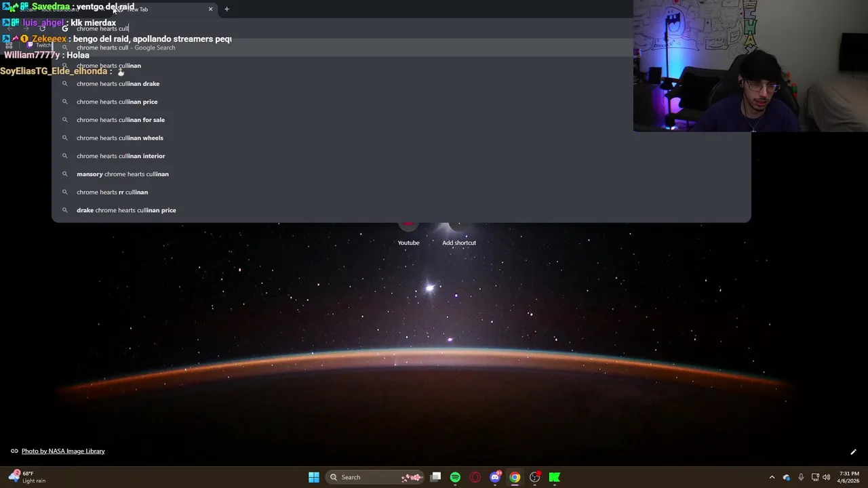
Task: Open Spotify from the taskbar
Action: click(x=455, y=477)
